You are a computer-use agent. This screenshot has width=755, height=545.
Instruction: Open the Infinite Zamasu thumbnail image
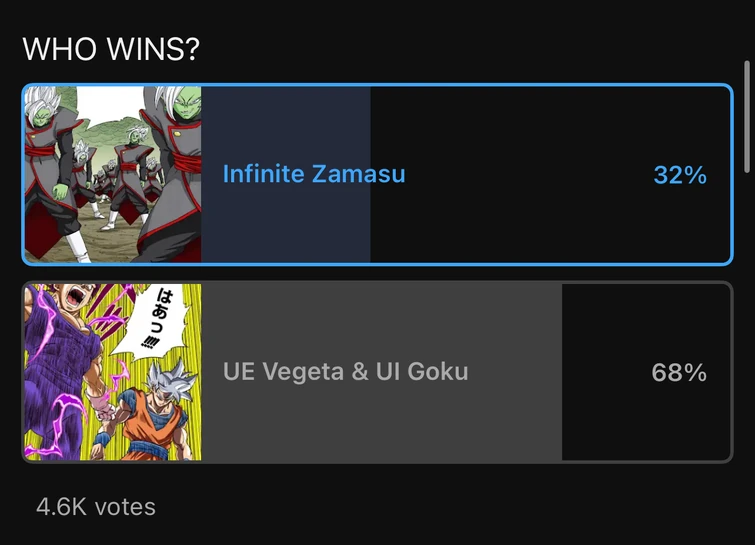[x=113, y=175]
